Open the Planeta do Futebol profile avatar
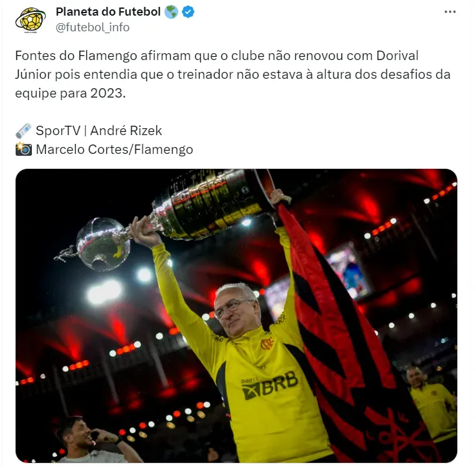Viewport: 476px width, 466px height. coord(31,20)
